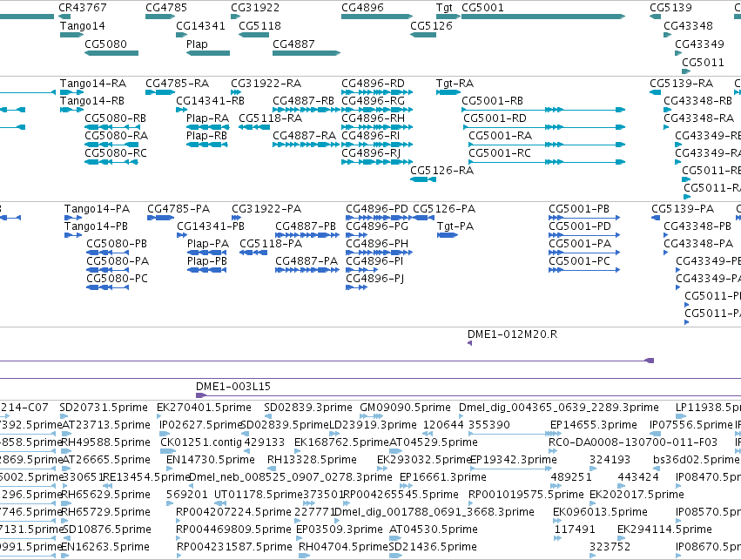Select the CG5118 gene label
The height and width of the screenshot is (560, 741).
click(x=260, y=26)
